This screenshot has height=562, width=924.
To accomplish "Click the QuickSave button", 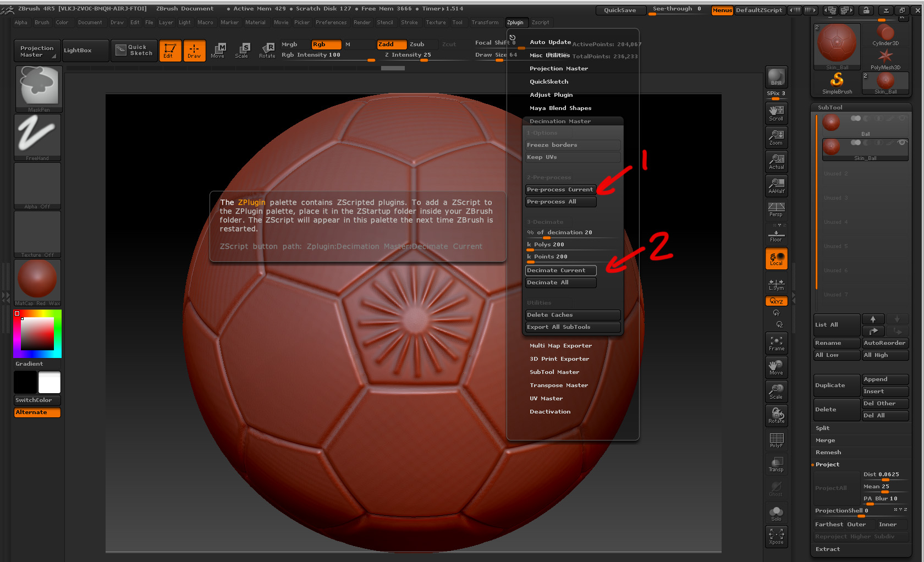I will [620, 10].
